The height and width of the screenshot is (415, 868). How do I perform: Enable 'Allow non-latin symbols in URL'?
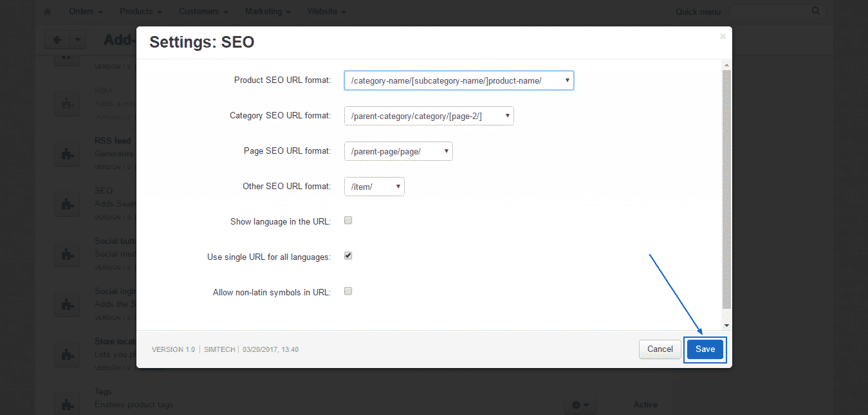point(348,291)
